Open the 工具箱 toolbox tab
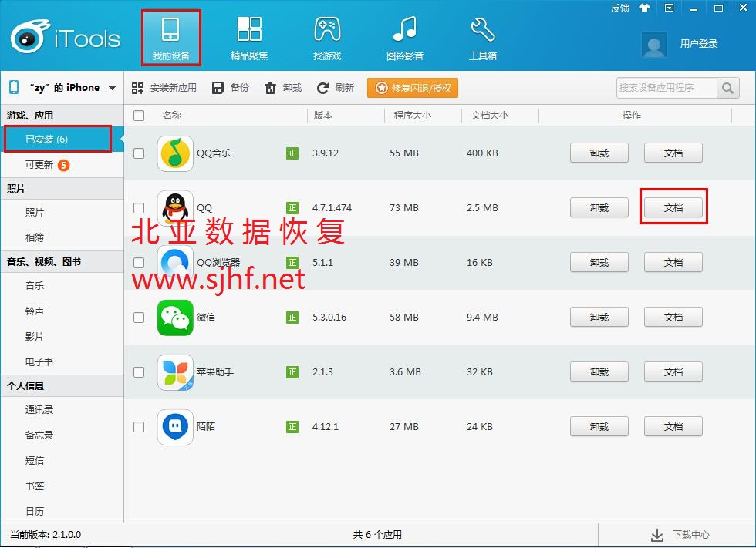756x548 pixels. 483,38
